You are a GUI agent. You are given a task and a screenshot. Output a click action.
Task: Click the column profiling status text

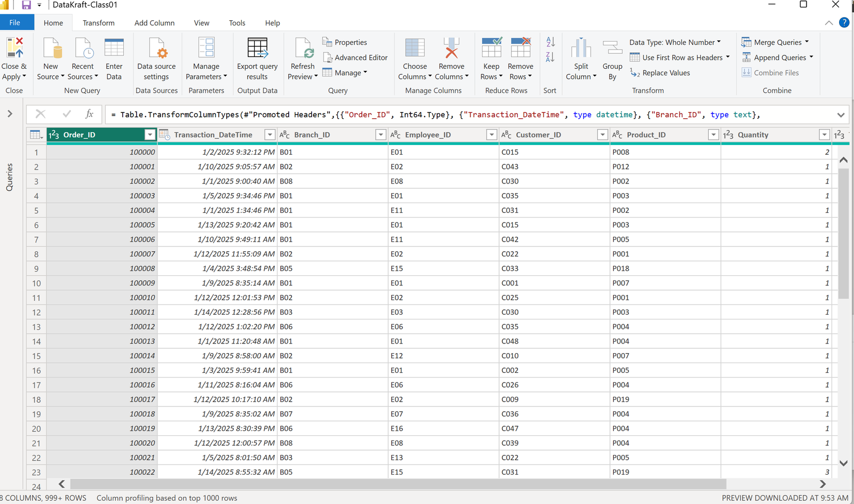coord(167,498)
